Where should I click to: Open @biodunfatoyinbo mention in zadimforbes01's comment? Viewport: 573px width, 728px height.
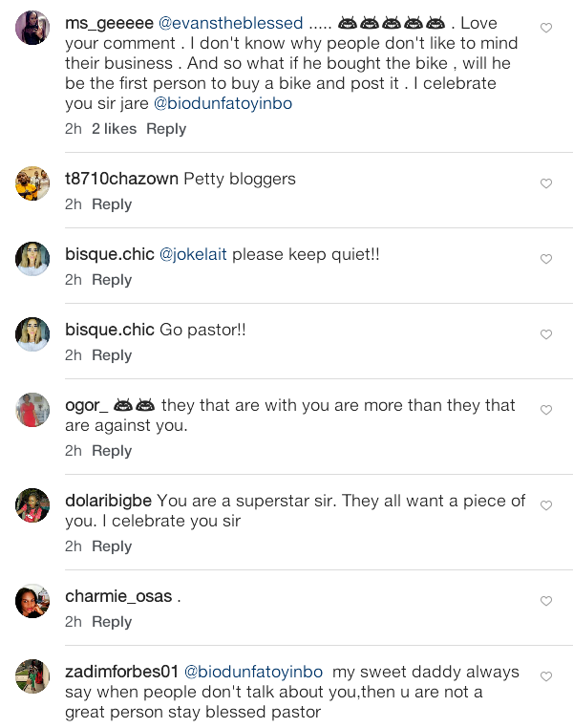(253, 672)
